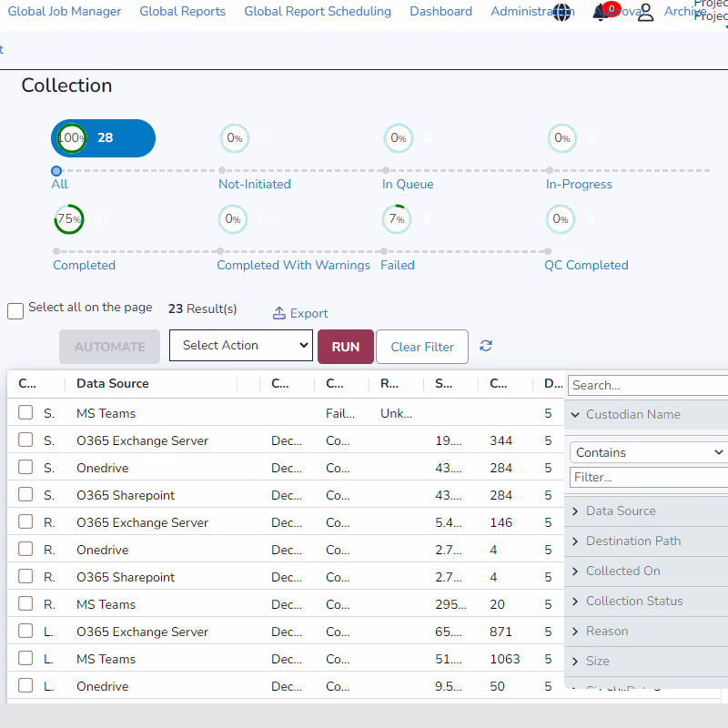Click the Export upload icon
Viewport: 728px width, 728px height.
click(x=279, y=313)
